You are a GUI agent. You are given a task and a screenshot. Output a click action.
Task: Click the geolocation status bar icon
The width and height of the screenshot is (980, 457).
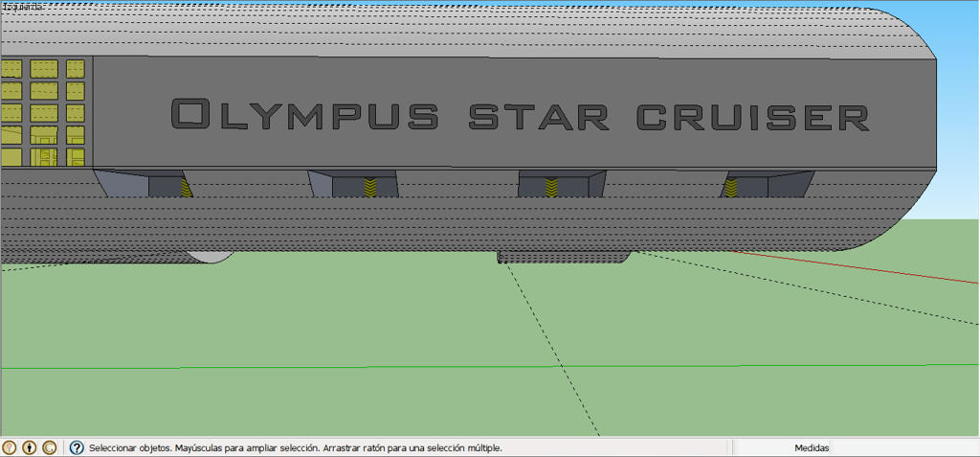[9, 447]
